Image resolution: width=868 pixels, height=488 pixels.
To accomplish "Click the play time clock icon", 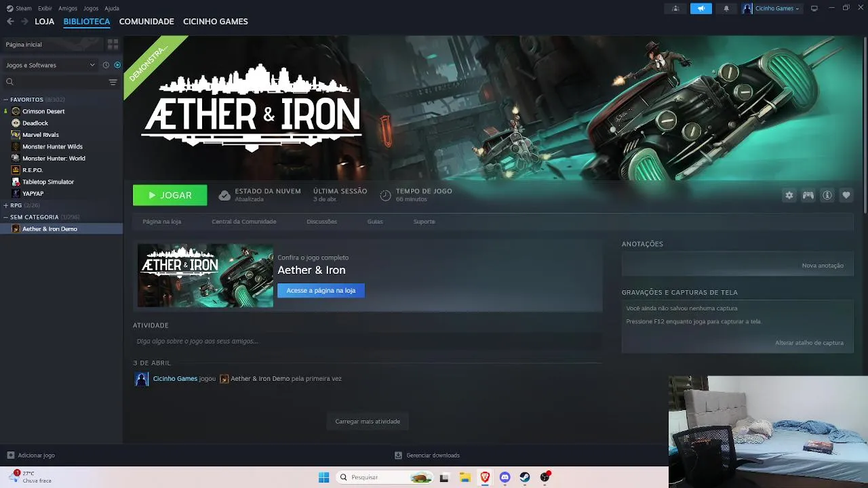I will click(385, 195).
